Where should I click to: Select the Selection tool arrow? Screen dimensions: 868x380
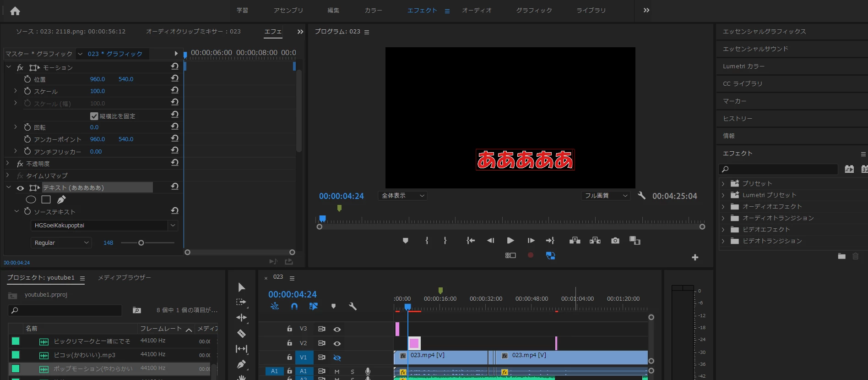coord(242,287)
